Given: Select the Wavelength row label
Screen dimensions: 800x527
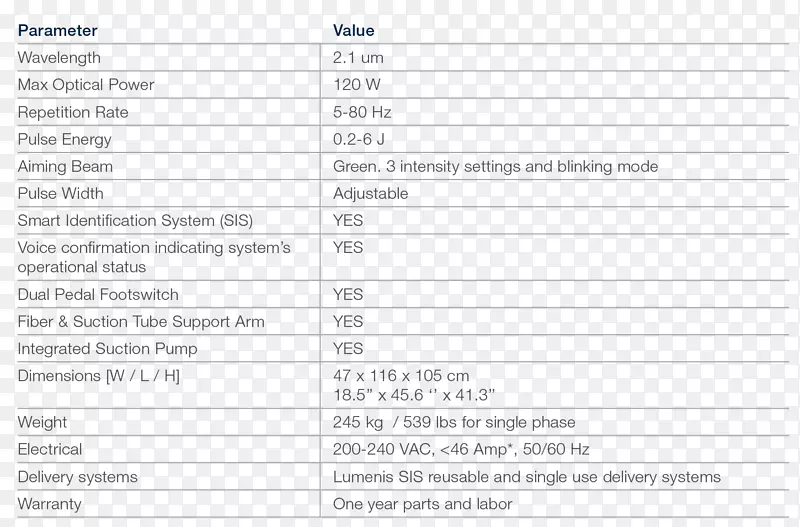Looking at the screenshot, I should tap(59, 58).
